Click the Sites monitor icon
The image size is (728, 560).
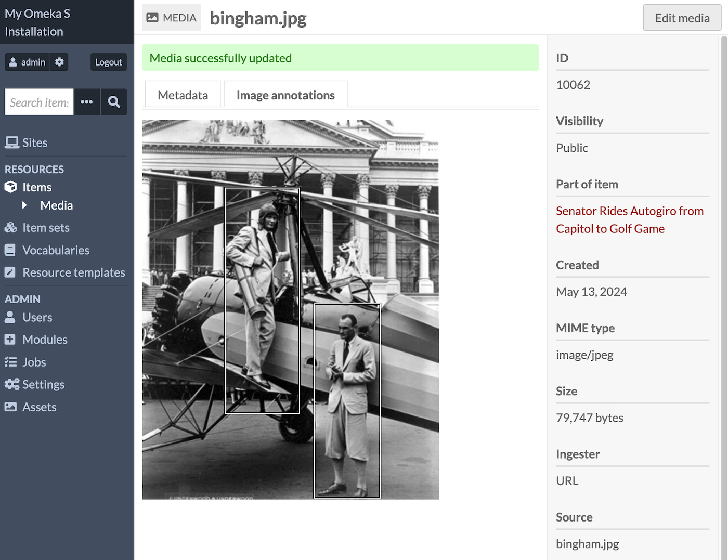(x=11, y=142)
